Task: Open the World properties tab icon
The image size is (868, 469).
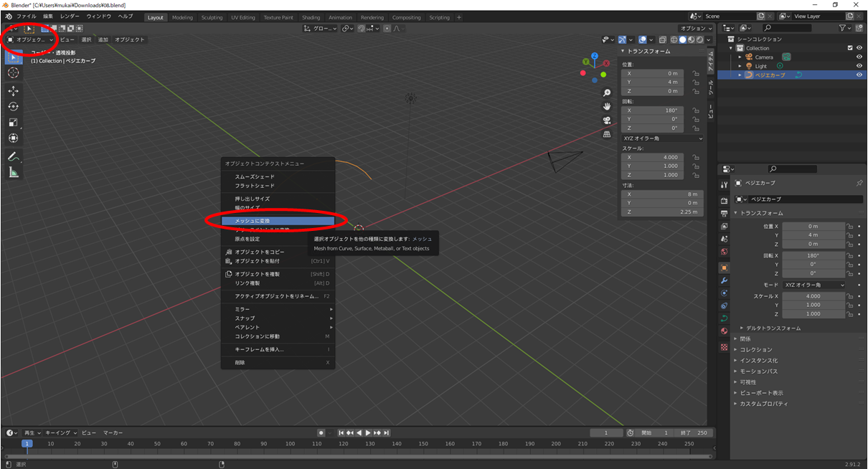Action: [724, 252]
